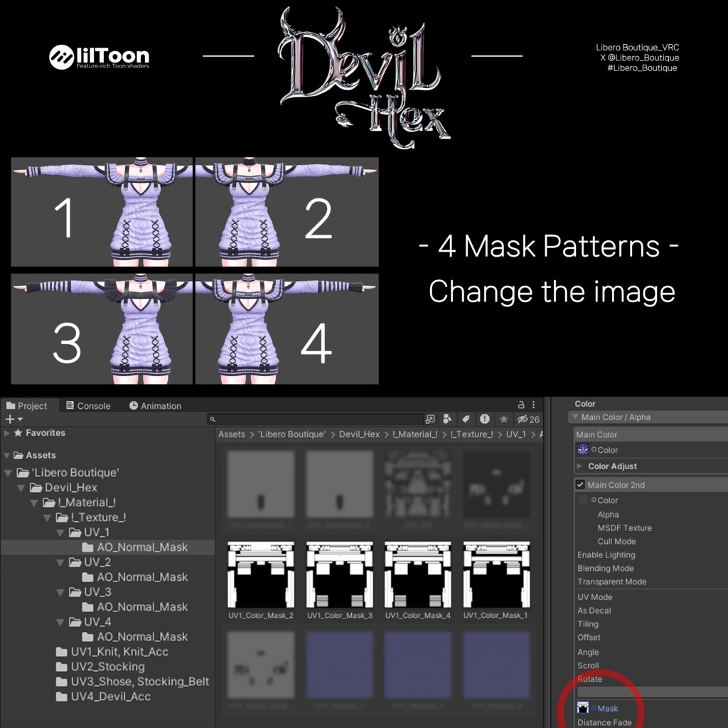Screen dimensions: 728x728
Task: Click the texture picker circle beside Main Color's Color
Action: tap(594, 449)
